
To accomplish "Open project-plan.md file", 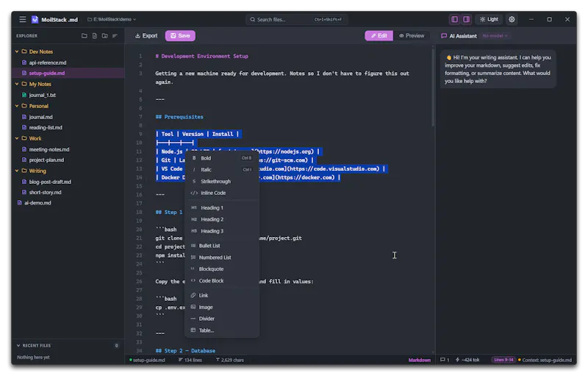I will pos(68,160).
